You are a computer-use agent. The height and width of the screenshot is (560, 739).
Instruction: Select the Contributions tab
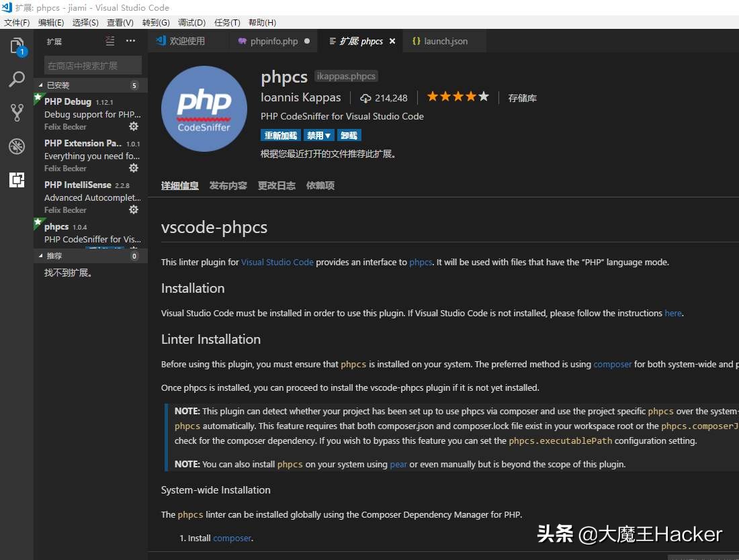pyautogui.click(x=228, y=185)
